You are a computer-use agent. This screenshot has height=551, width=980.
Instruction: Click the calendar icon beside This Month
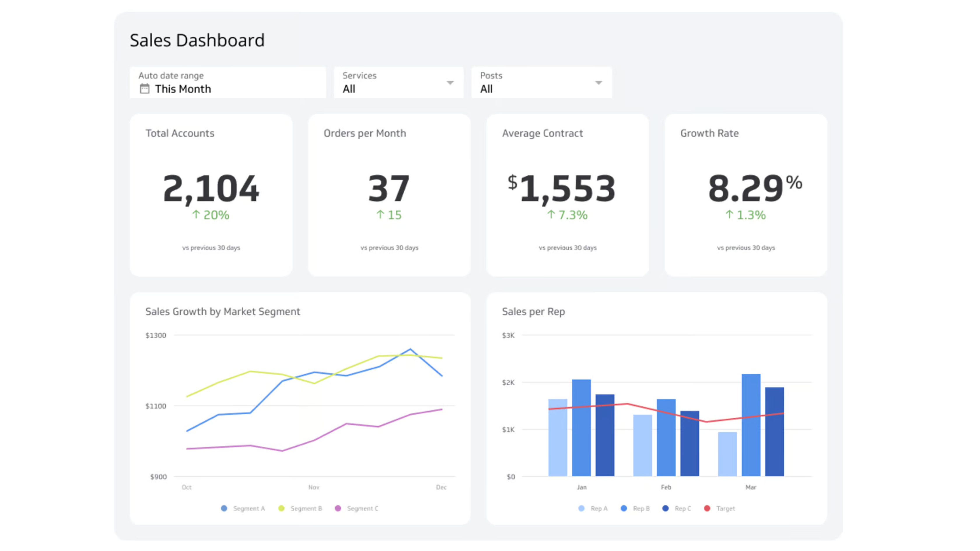[144, 89]
